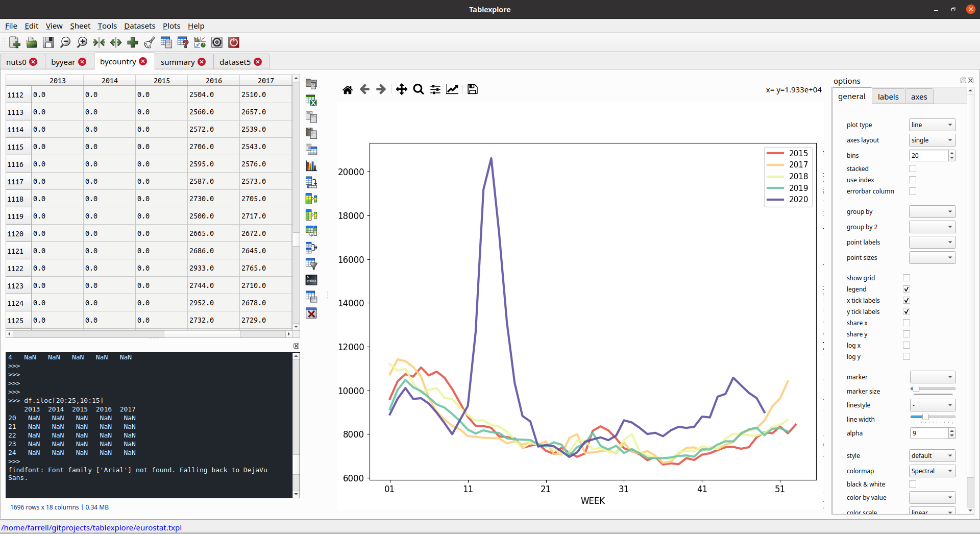980x534 pixels.
Task: Switch to the summary sheet tab
Action: click(x=177, y=62)
